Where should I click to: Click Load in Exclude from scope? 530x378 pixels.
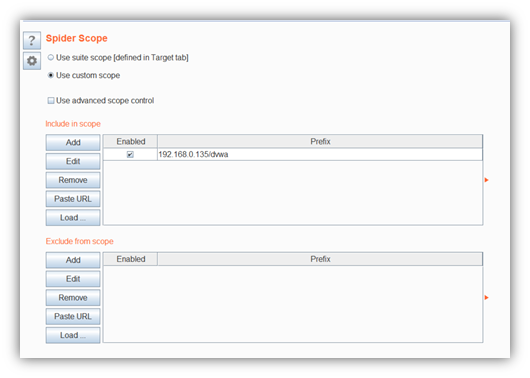[x=73, y=335]
